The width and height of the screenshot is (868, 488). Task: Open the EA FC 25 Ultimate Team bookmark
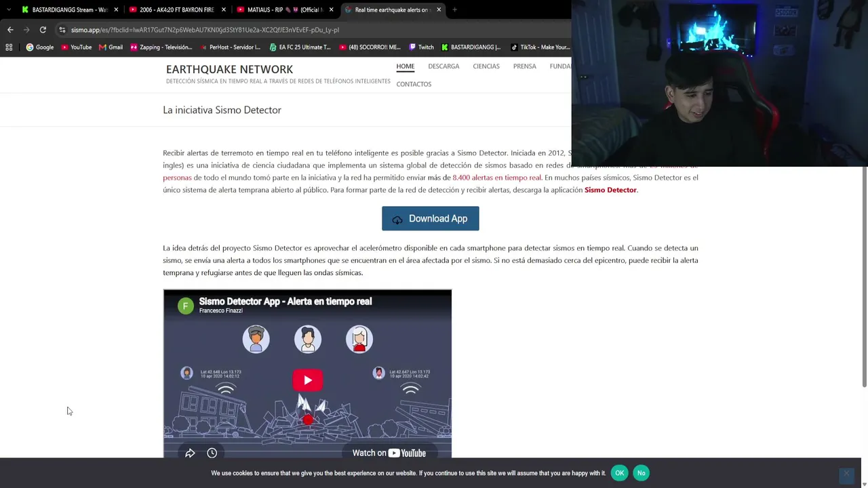pos(300,47)
